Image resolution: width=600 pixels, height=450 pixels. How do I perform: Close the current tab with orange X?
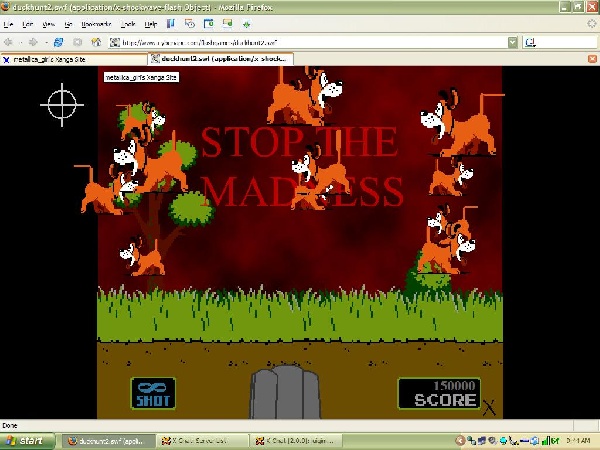click(592, 59)
